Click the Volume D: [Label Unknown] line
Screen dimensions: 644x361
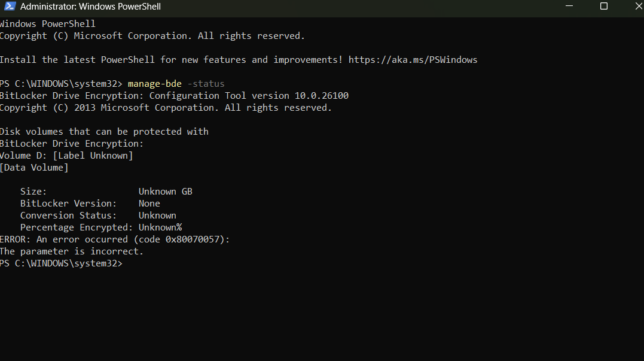(66, 155)
